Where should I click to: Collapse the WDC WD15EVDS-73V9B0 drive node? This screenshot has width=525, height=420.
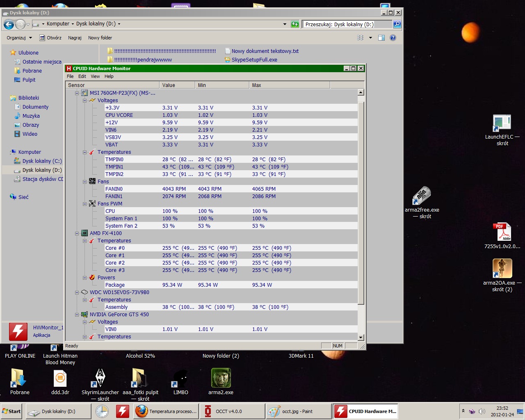pyautogui.click(x=77, y=292)
